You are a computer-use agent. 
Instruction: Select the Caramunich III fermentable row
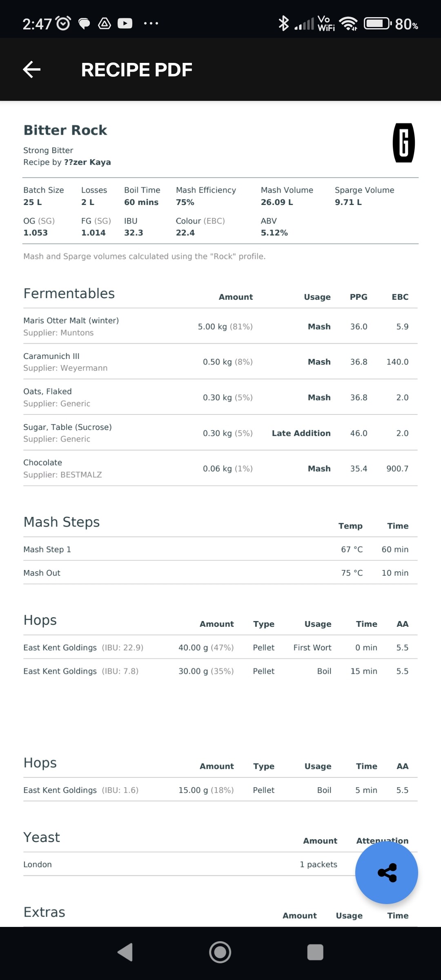pos(220,361)
